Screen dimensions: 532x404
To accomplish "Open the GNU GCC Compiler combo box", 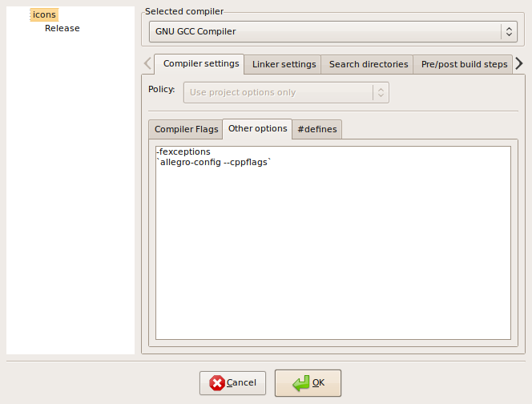I will tap(333, 31).
